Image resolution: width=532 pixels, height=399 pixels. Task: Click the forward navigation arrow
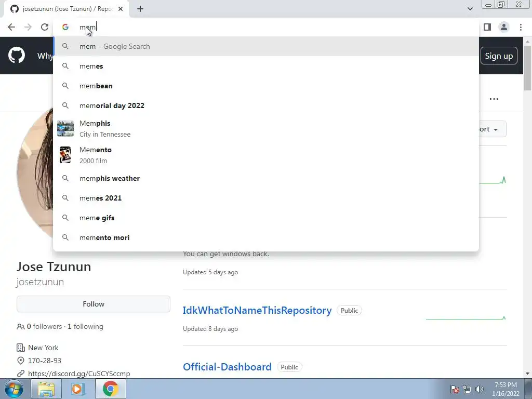pyautogui.click(x=28, y=27)
